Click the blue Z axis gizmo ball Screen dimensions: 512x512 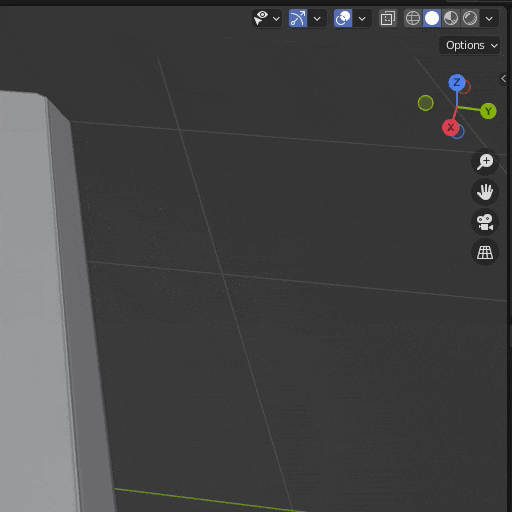point(457,82)
